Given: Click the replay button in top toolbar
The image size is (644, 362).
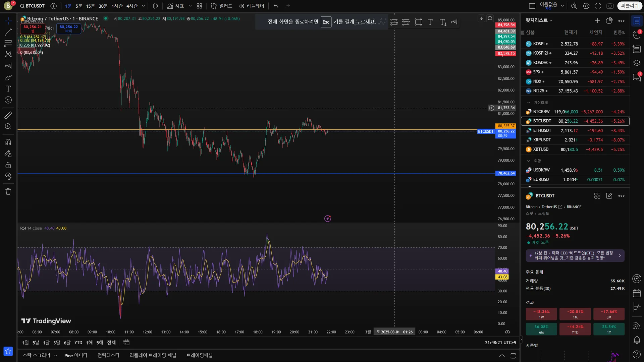Looking at the screenshot, I should (x=252, y=6).
